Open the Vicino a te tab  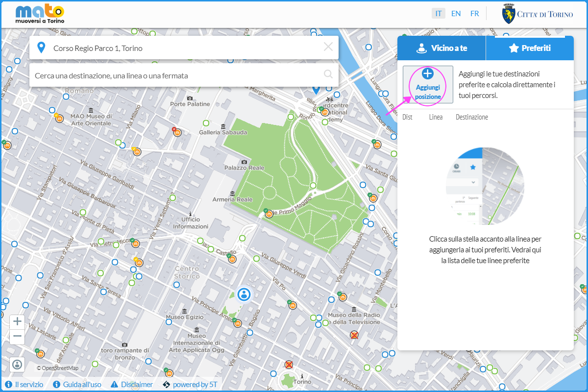tap(441, 48)
